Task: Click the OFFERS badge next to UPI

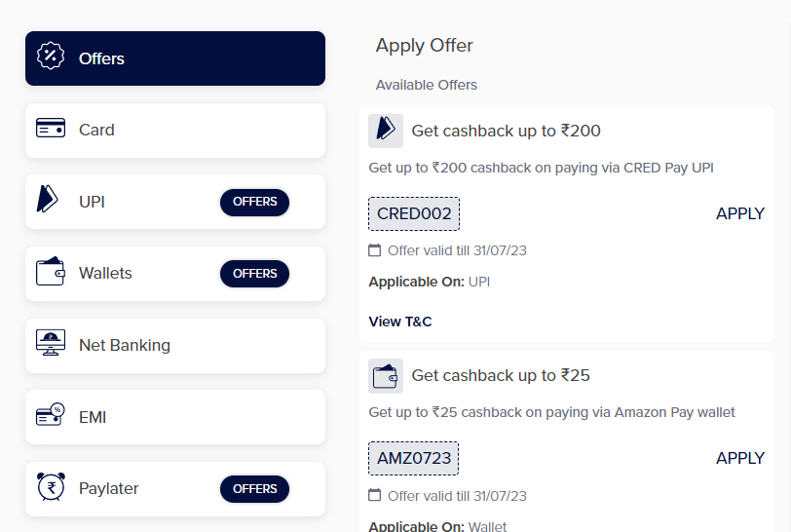Action: click(x=255, y=202)
